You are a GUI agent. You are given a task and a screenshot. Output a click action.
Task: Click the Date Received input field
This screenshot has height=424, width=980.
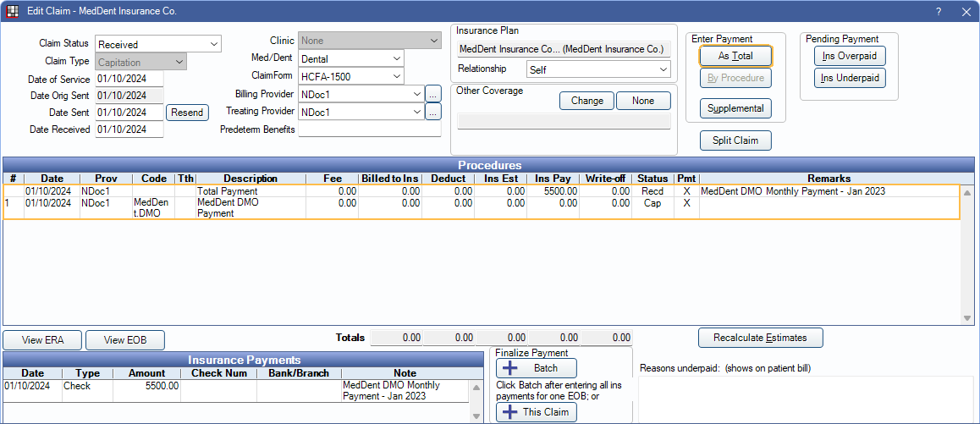129,129
